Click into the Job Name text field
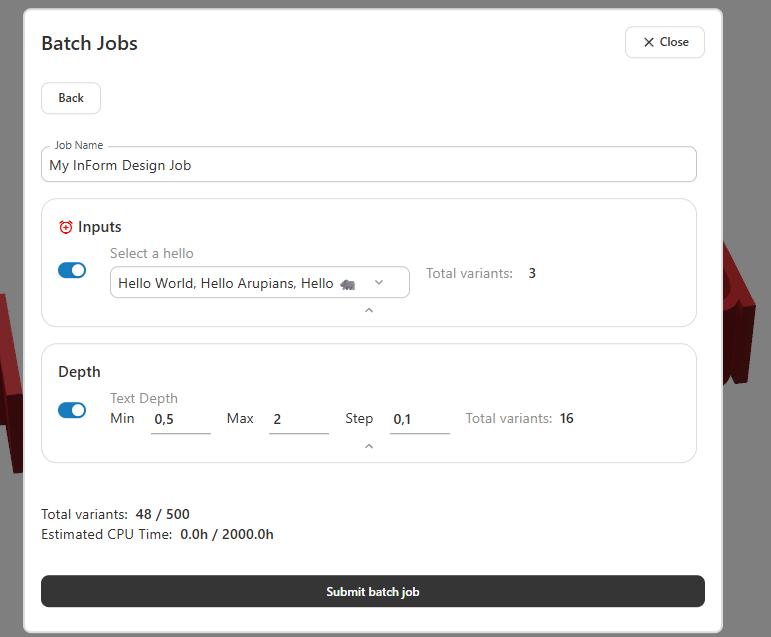 click(x=368, y=165)
